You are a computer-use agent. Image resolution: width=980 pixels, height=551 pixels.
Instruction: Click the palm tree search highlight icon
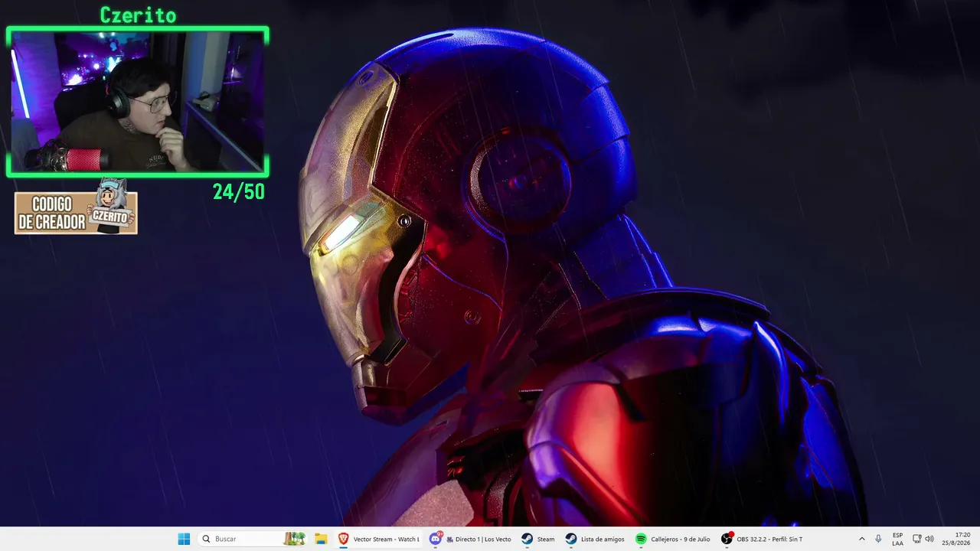(x=295, y=539)
